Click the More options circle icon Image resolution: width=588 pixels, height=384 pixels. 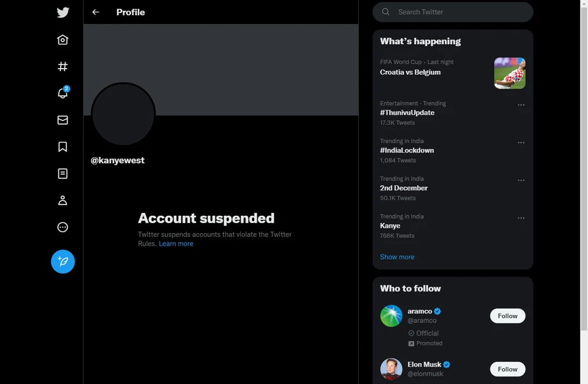pos(63,227)
